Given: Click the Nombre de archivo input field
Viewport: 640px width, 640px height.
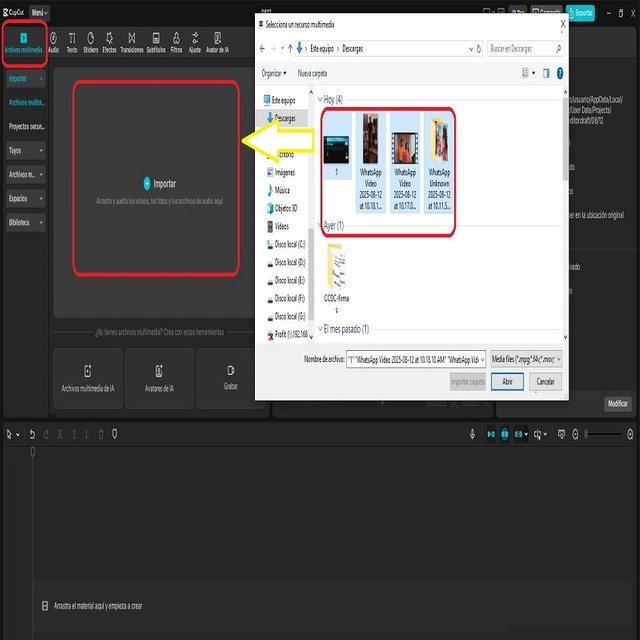Looking at the screenshot, I should click(x=416, y=359).
